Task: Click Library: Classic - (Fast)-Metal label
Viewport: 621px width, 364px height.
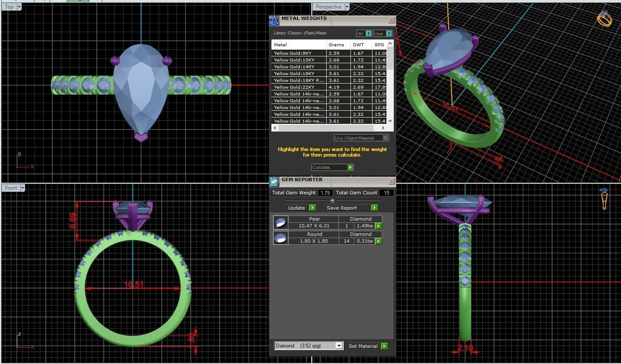Action: click(x=300, y=33)
